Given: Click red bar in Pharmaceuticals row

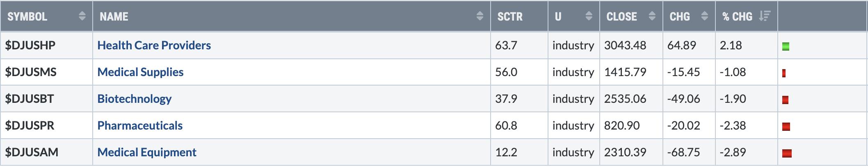Looking at the screenshot, I should tap(786, 127).
